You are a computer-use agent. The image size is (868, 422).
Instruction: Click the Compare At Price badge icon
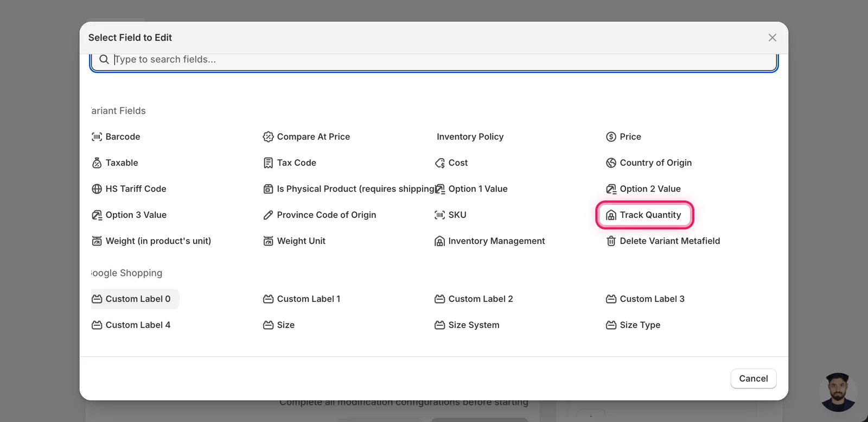click(268, 137)
